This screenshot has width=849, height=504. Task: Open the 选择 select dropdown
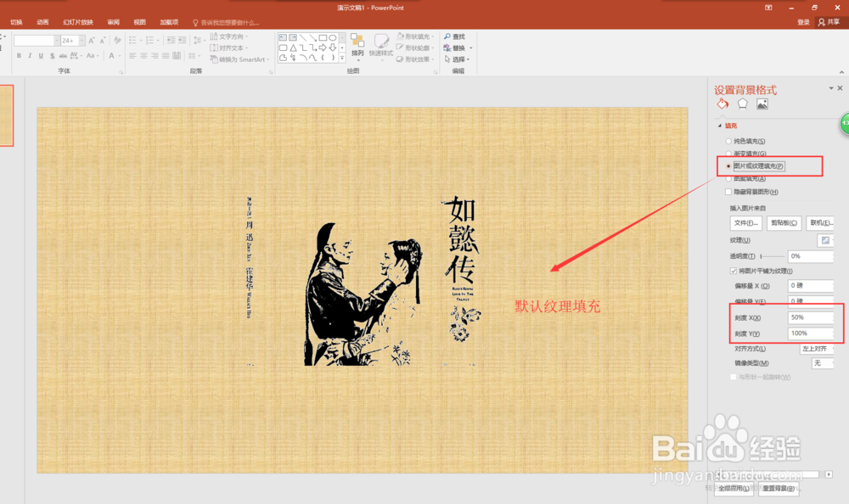(457, 59)
